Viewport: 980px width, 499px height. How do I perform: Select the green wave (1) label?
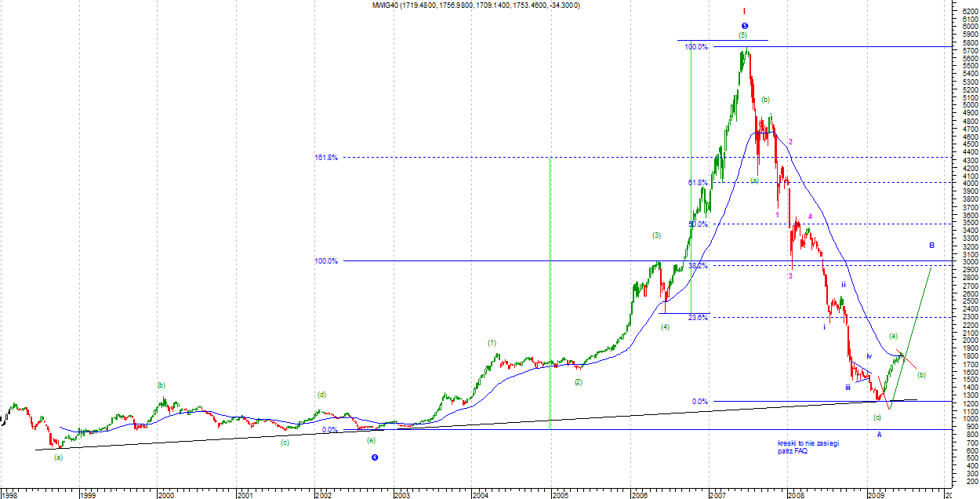[492, 343]
